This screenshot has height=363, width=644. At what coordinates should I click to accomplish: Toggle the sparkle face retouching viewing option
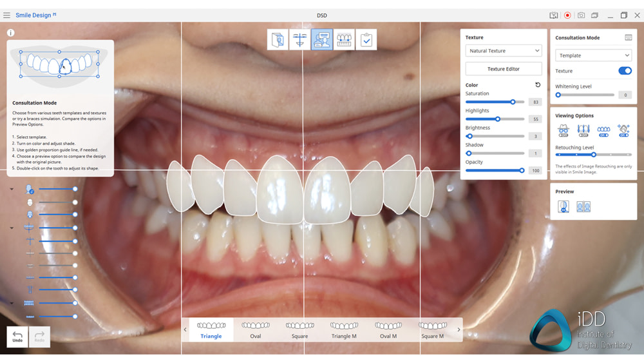click(x=623, y=130)
